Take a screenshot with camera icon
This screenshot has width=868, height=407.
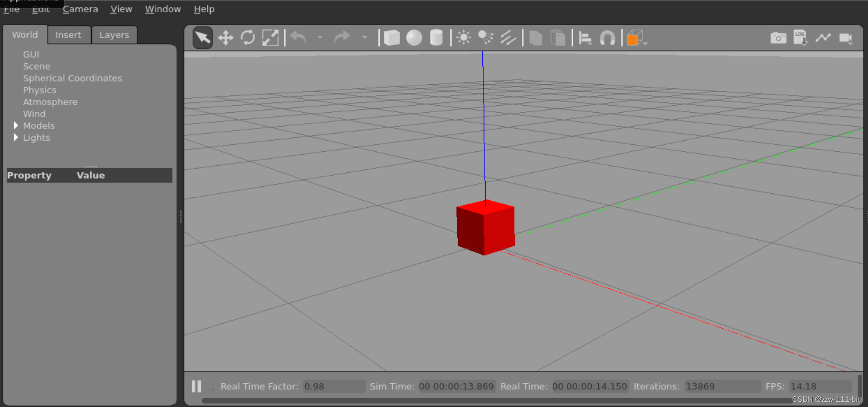point(778,38)
